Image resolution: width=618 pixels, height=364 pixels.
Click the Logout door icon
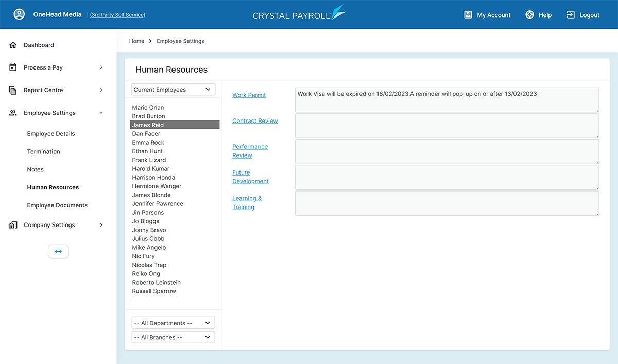[571, 15]
